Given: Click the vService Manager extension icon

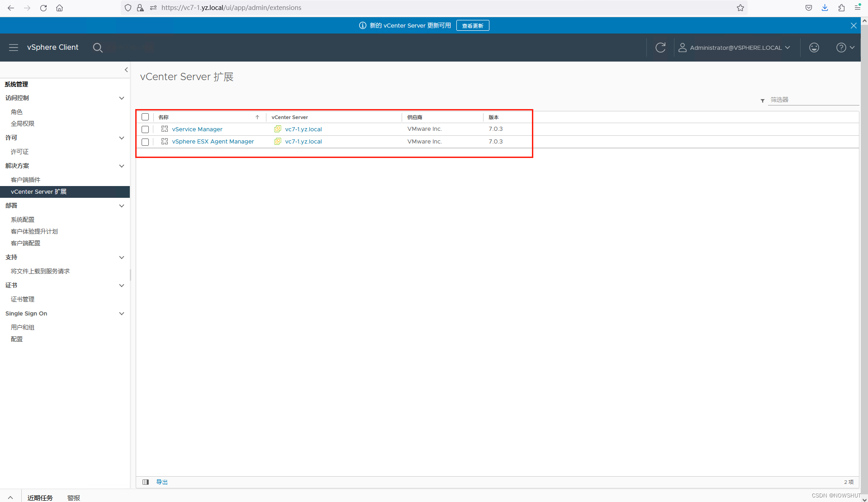Looking at the screenshot, I should click(165, 129).
